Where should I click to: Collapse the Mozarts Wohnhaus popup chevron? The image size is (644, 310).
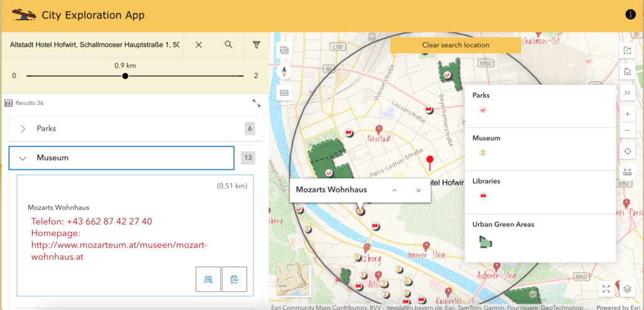point(394,190)
